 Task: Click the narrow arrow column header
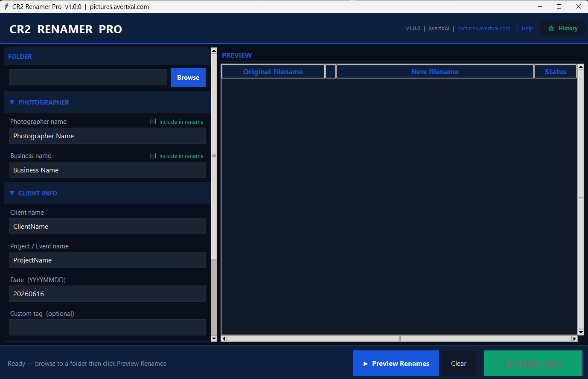pos(331,72)
